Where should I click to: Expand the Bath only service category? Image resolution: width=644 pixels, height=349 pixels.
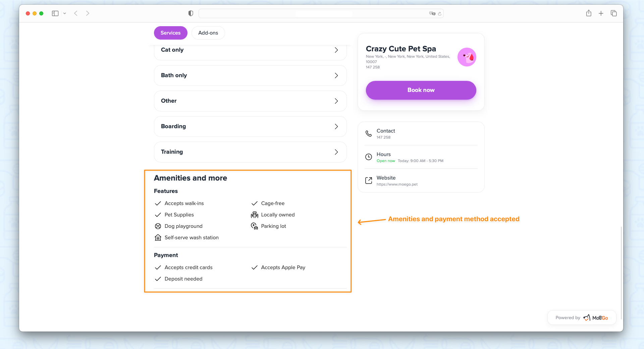click(x=250, y=76)
